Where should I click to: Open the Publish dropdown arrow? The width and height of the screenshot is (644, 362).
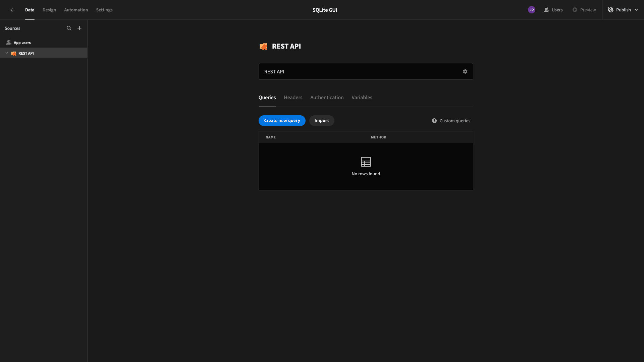click(x=636, y=10)
